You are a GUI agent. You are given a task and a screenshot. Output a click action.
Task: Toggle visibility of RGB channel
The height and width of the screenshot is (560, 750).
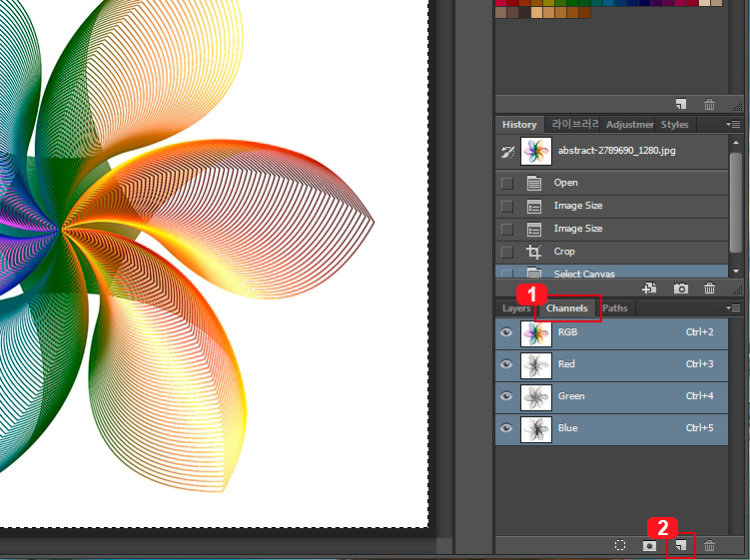[x=506, y=332]
